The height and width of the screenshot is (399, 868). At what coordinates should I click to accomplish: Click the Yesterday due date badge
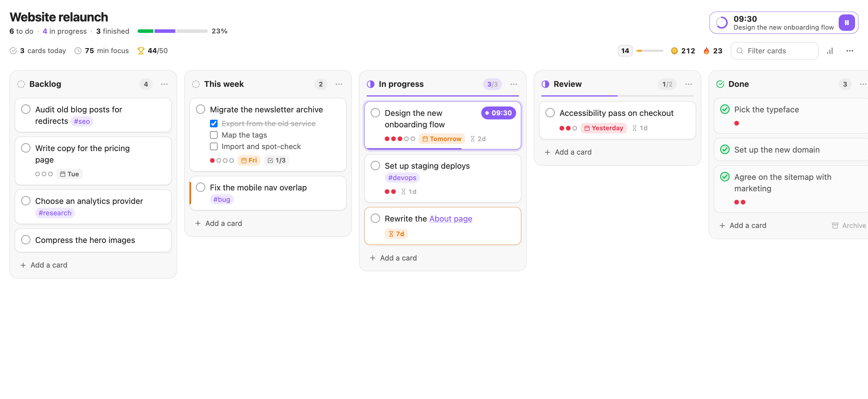click(x=603, y=128)
